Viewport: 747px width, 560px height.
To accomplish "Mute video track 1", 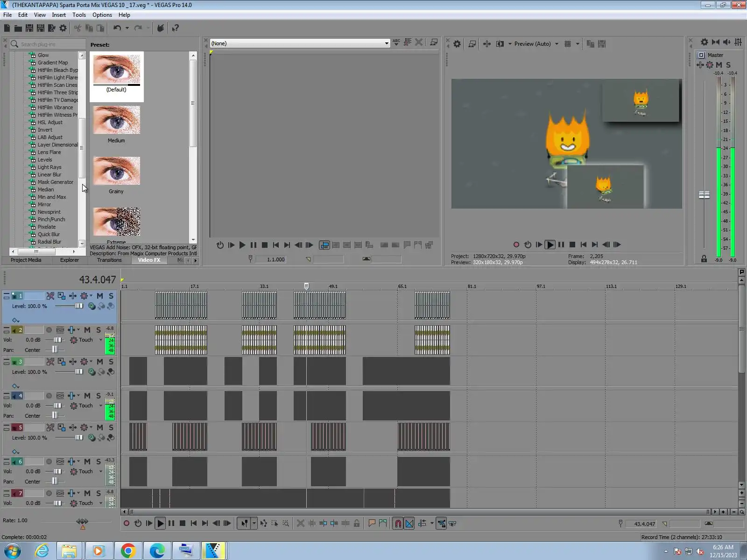I will tap(100, 296).
